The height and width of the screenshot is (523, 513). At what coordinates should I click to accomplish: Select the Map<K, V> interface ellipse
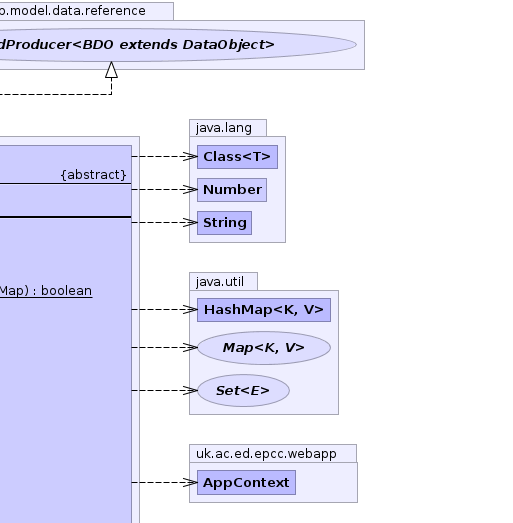click(x=264, y=348)
